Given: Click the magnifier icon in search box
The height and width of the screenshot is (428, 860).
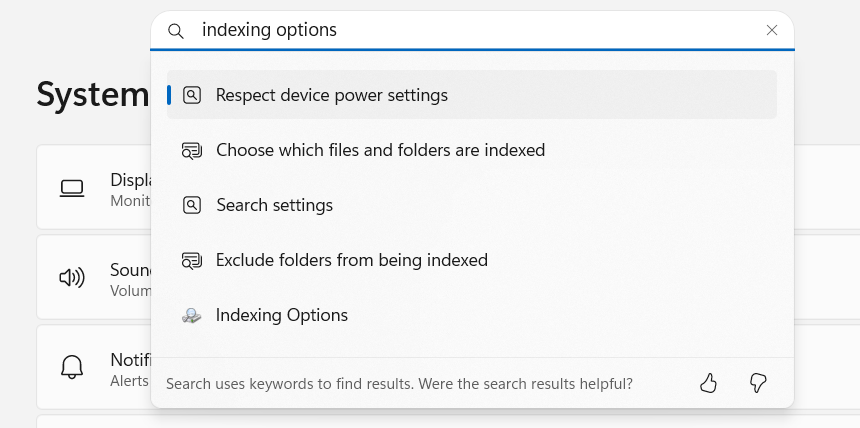Looking at the screenshot, I should 176,31.
